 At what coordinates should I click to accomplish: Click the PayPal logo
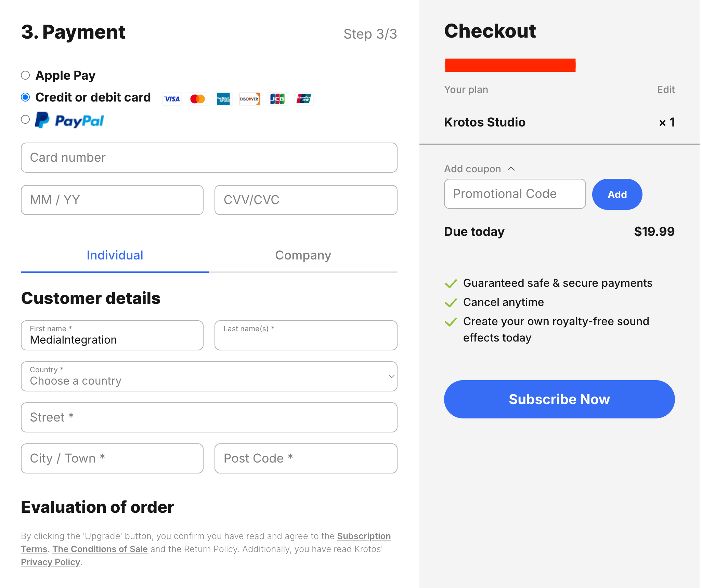tap(70, 120)
